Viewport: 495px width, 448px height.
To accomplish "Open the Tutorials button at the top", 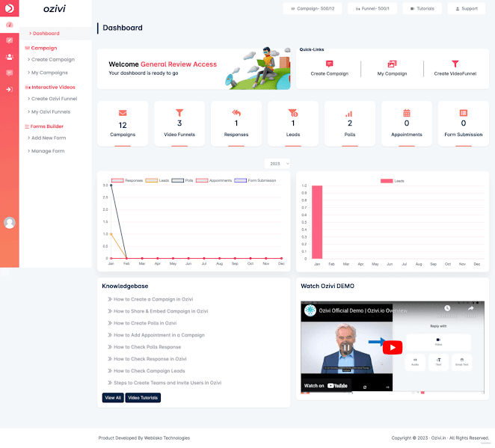I will 422,8.
